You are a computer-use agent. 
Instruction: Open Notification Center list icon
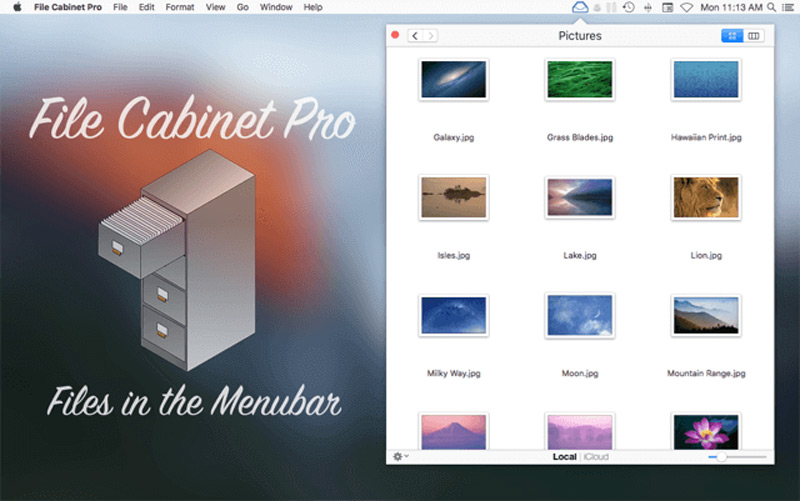coord(787,7)
